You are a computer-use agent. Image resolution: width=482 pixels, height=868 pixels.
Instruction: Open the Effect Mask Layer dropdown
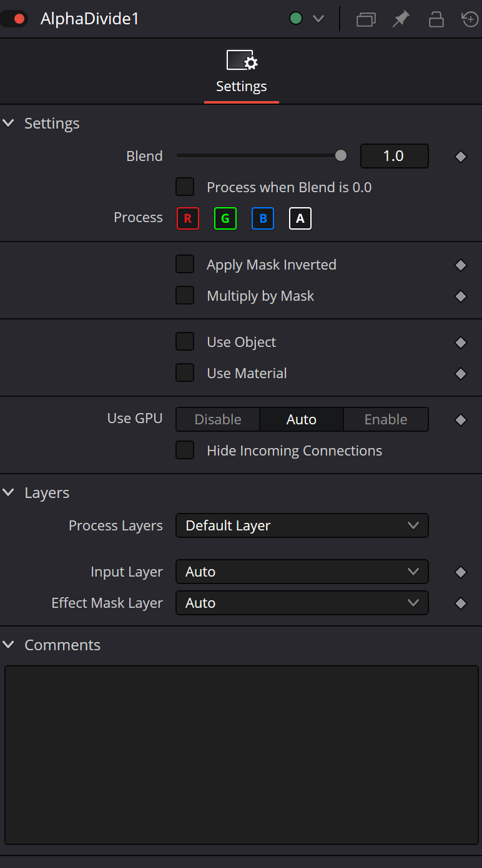[x=302, y=603]
